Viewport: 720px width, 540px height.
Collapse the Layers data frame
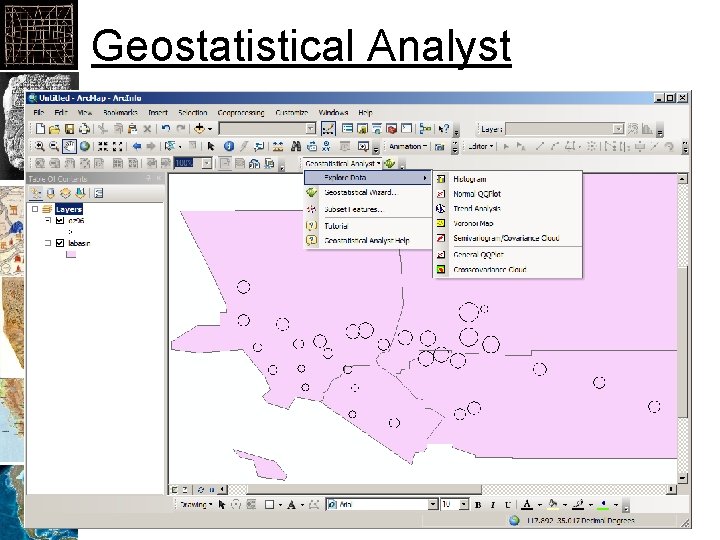[35, 209]
